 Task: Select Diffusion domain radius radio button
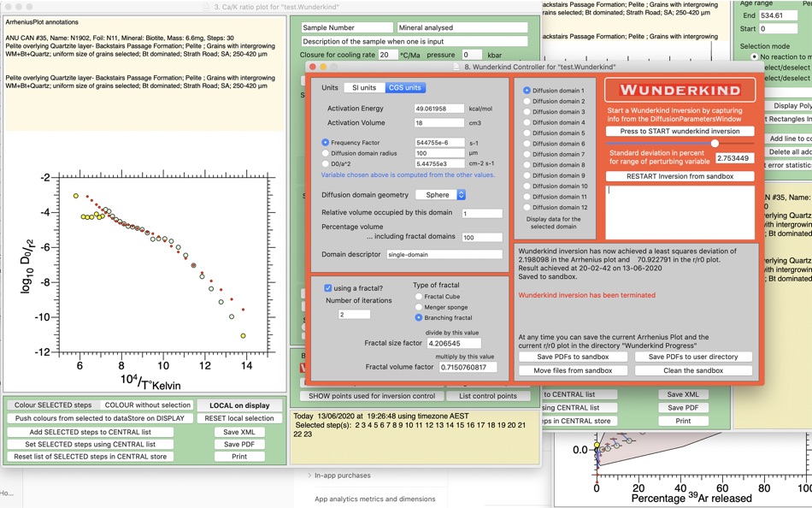pos(325,153)
